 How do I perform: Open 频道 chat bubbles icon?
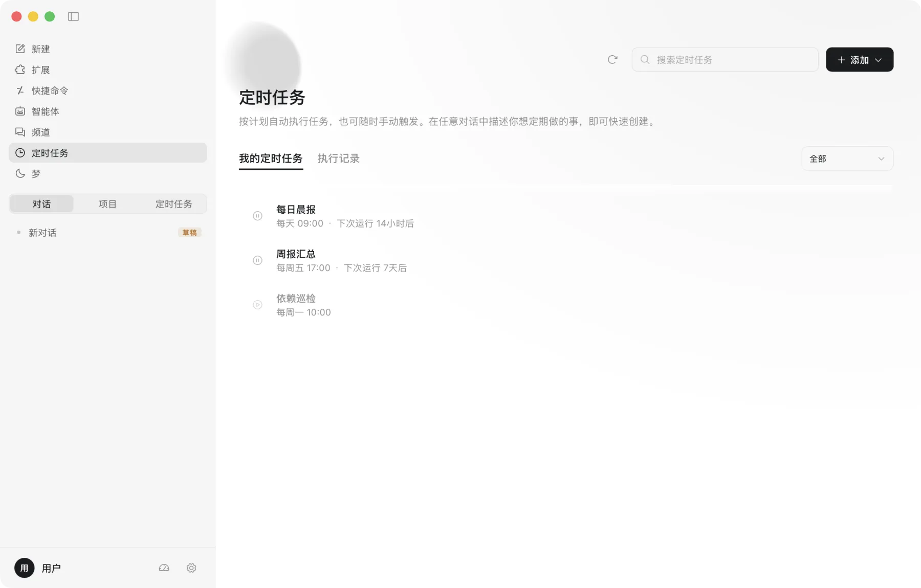tap(20, 132)
